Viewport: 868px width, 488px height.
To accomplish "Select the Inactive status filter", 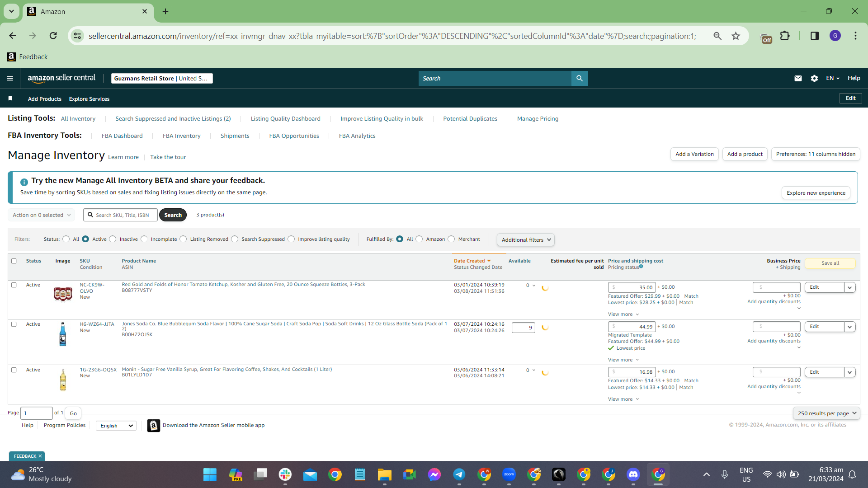I will pos(113,239).
